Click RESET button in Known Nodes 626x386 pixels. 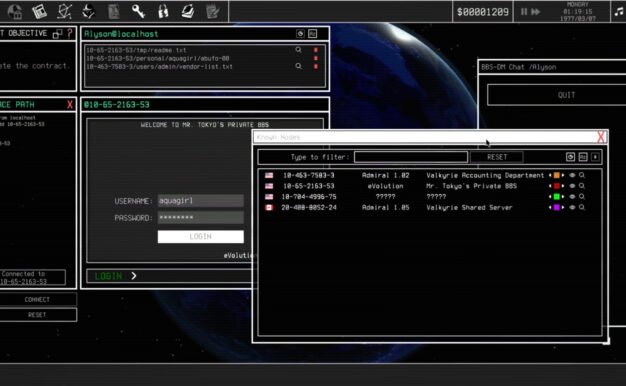[497, 157]
